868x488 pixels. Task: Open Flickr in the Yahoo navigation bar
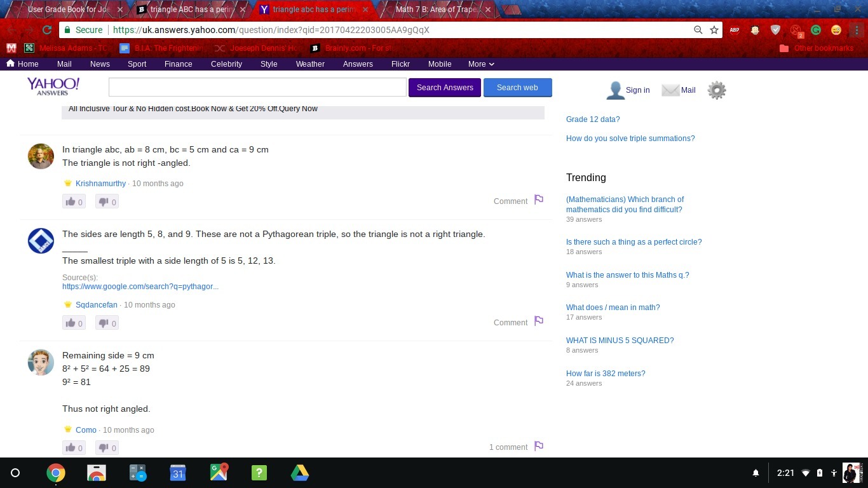coord(400,64)
